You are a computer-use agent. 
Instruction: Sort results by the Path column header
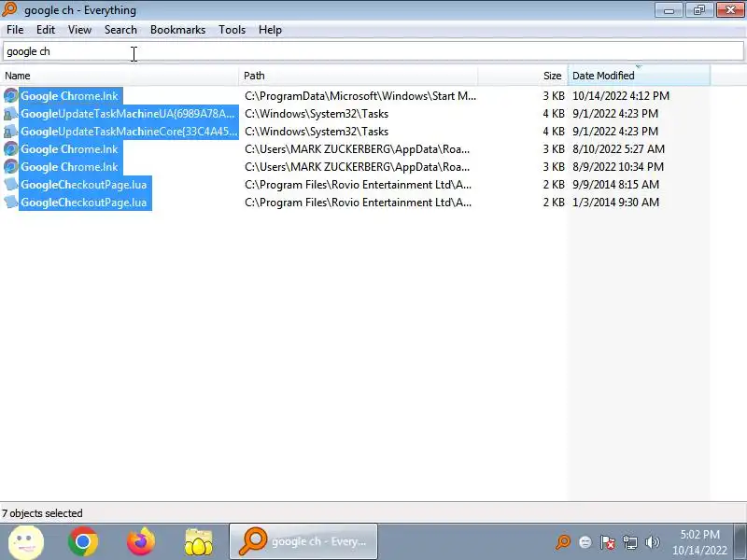pos(359,76)
